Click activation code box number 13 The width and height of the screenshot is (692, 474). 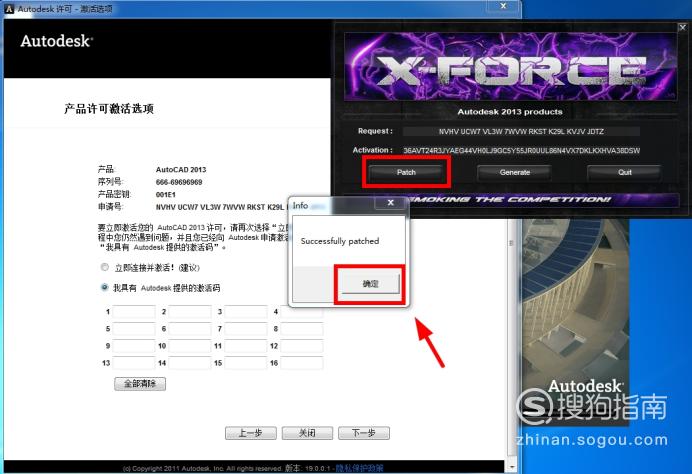(x=134, y=363)
